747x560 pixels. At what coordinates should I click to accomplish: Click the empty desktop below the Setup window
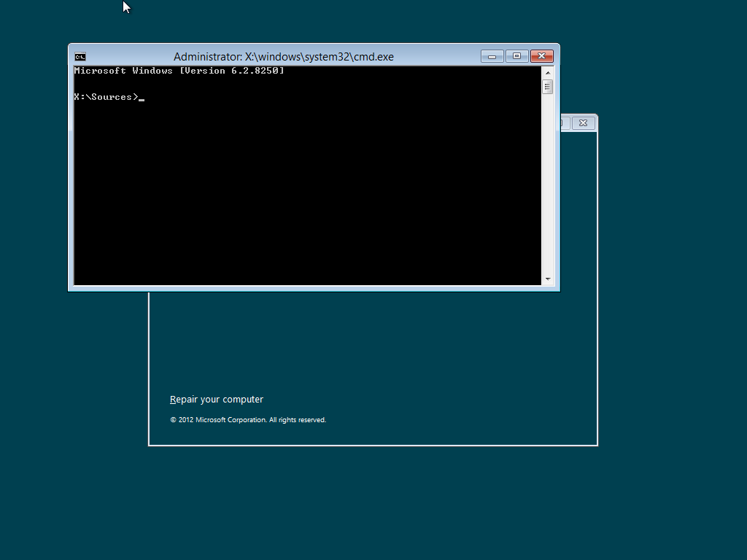(372, 503)
